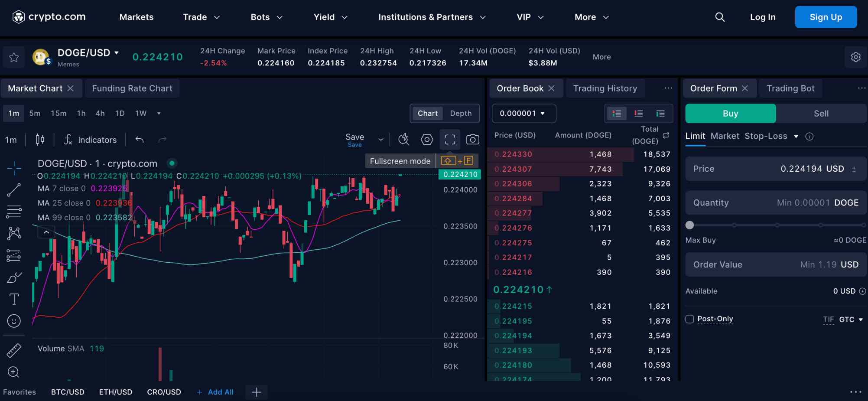The width and height of the screenshot is (868, 401).
Task: Open the Markets menu in the navbar
Action: 136,17
